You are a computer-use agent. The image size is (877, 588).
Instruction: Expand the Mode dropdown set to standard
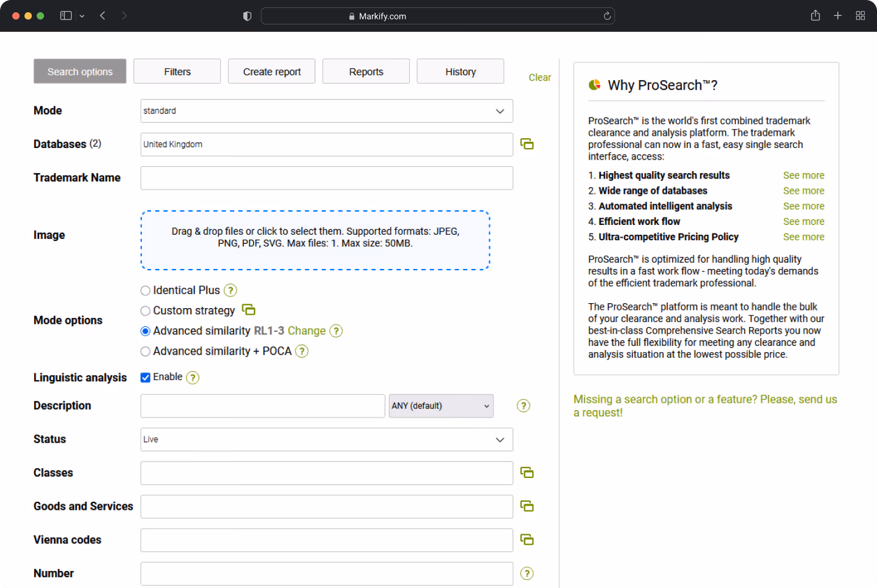(327, 111)
